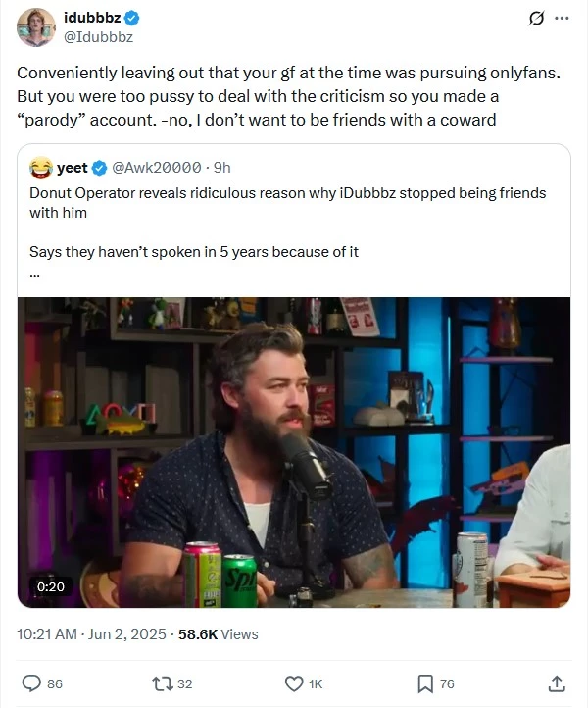Open the idubbbz display name
Screen dimensions: 588x708
coord(92,18)
